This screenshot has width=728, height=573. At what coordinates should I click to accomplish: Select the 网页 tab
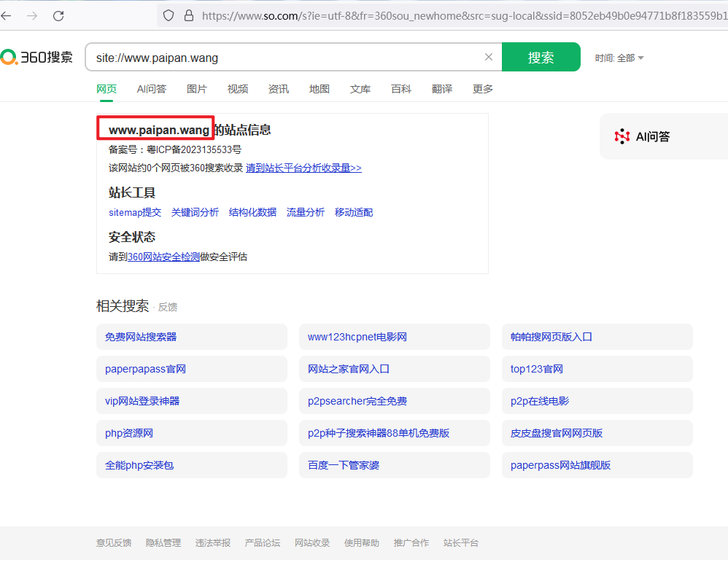pyautogui.click(x=107, y=89)
